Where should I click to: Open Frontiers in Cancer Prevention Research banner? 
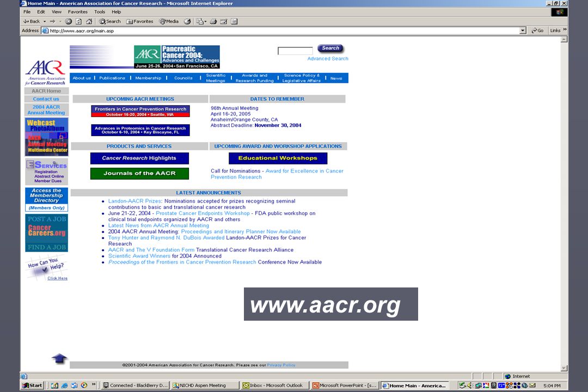140,111
